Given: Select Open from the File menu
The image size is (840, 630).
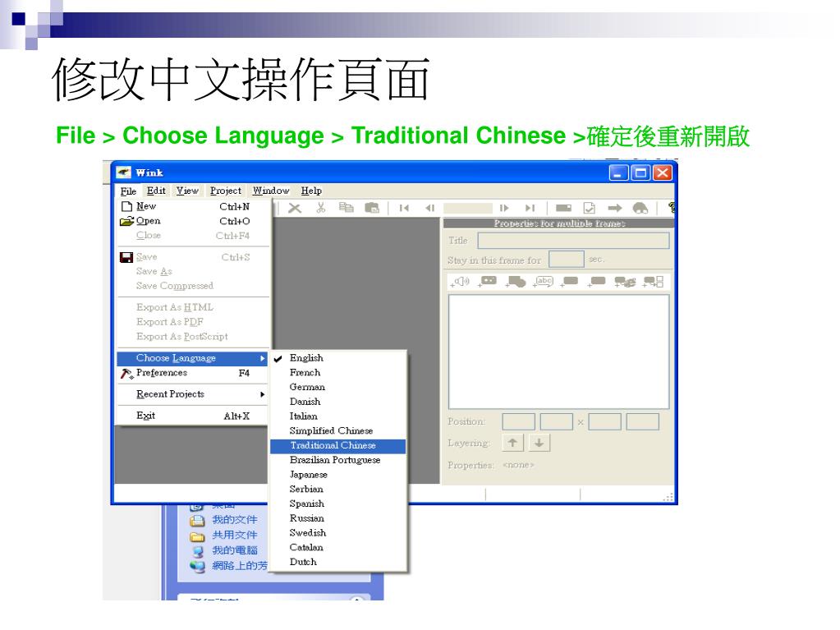Looking at the screenshot, I should coord(191,221).
